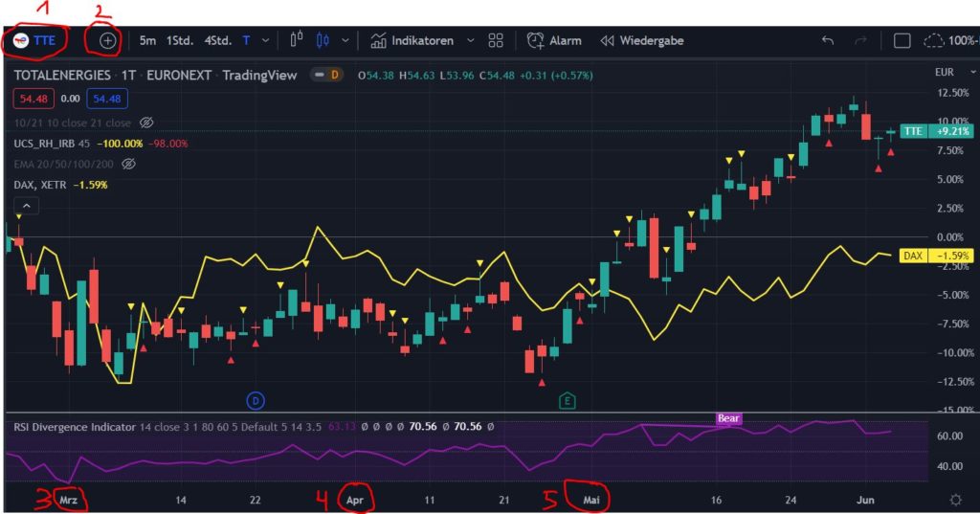This screenshot has width=980, height=514.
Task: Open the chart layout square icon
Action: (x=902, y=40)
